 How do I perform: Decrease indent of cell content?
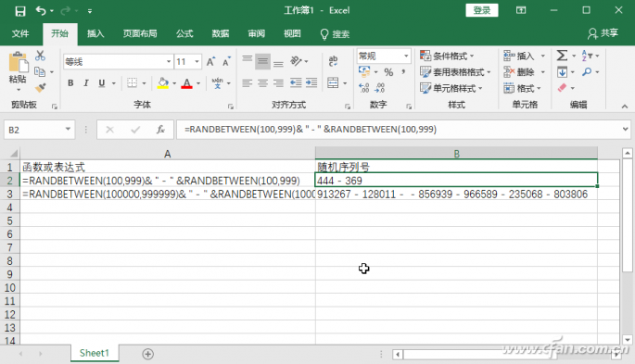(296, 83)
